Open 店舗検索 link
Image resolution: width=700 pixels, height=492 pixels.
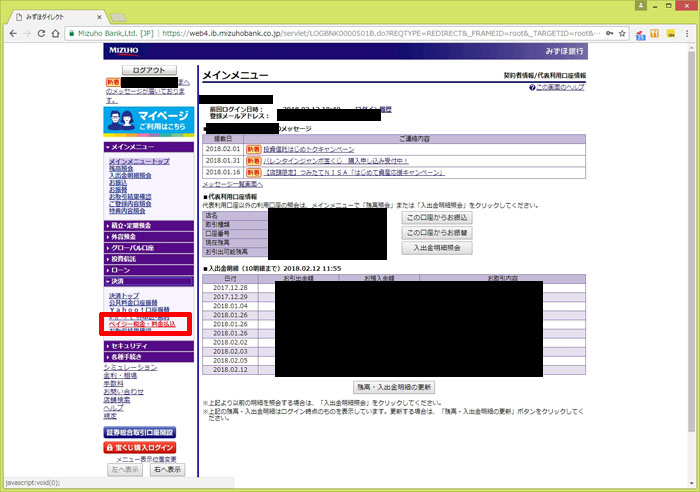pos(117,400)
